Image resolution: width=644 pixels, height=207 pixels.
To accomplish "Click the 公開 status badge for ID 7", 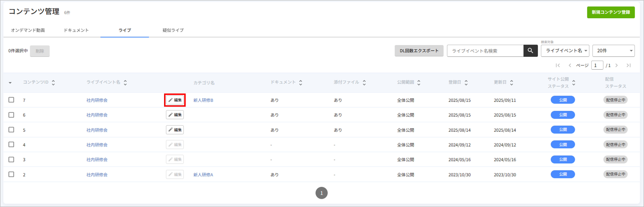I will (x=563, y=100).
